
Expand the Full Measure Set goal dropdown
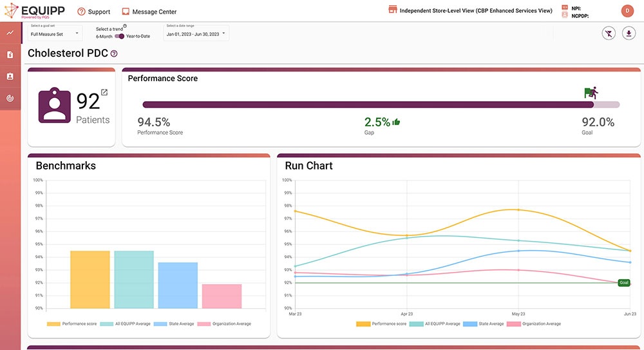(55, 34)
